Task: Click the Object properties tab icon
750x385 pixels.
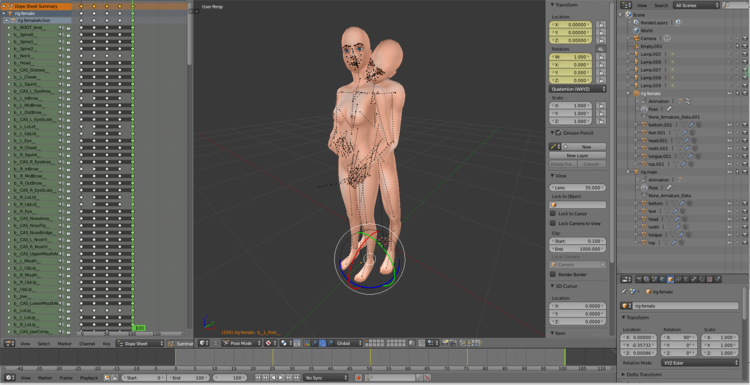Action: 670,279
